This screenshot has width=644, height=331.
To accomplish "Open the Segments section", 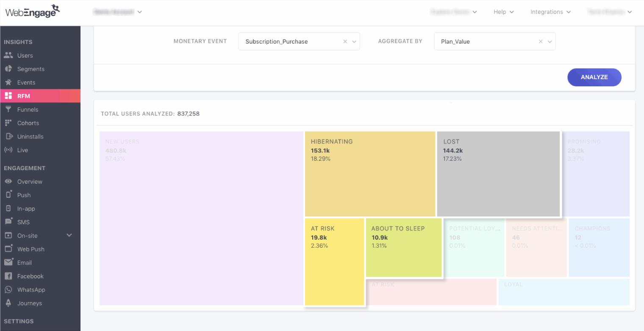I will pyautogui.click(x=9, y=69).
